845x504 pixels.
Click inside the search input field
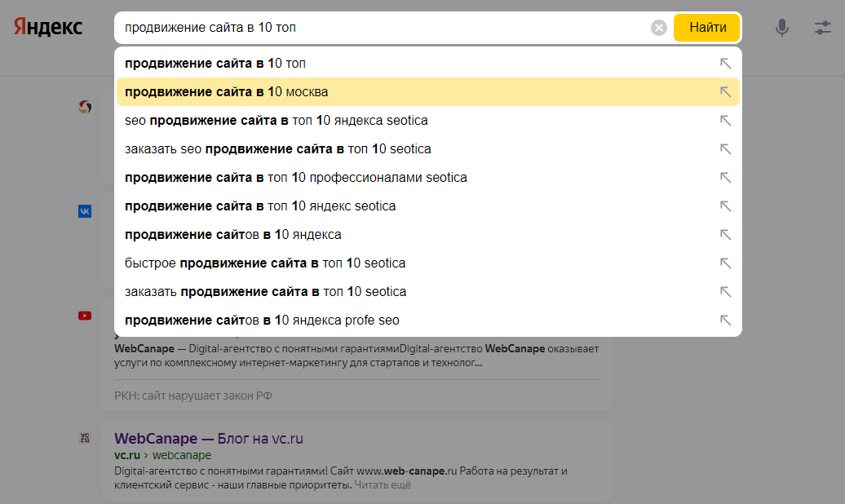pyautogui.click(x=383, y=28)
